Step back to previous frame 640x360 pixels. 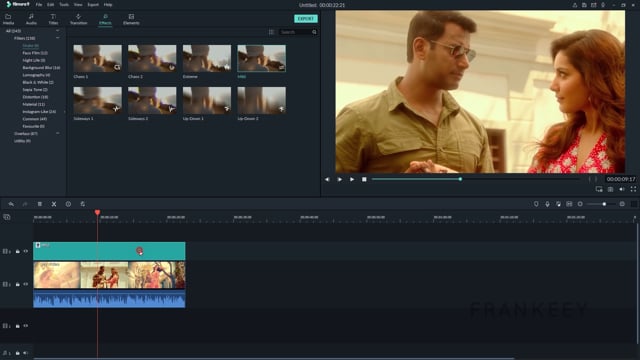(327, 179)
